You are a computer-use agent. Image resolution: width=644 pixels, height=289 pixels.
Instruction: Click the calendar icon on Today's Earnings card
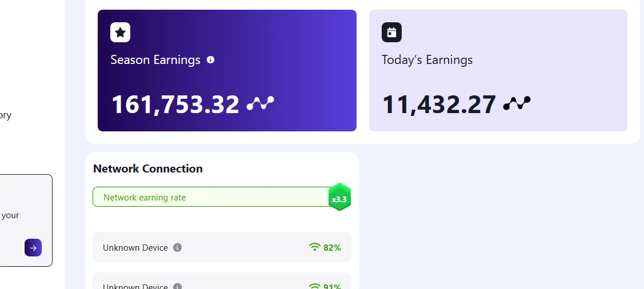(x=391, y=33)
